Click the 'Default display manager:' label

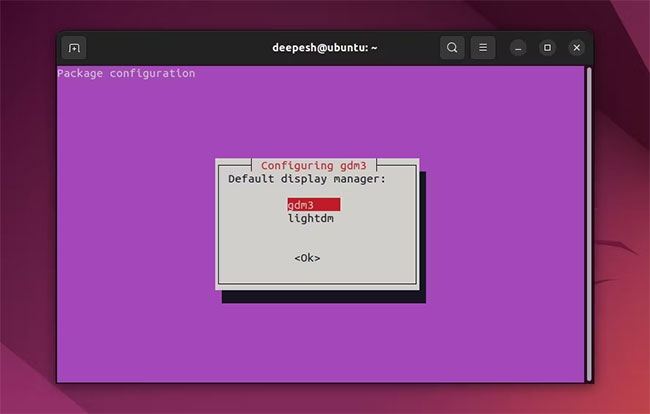tap(307, 179)
